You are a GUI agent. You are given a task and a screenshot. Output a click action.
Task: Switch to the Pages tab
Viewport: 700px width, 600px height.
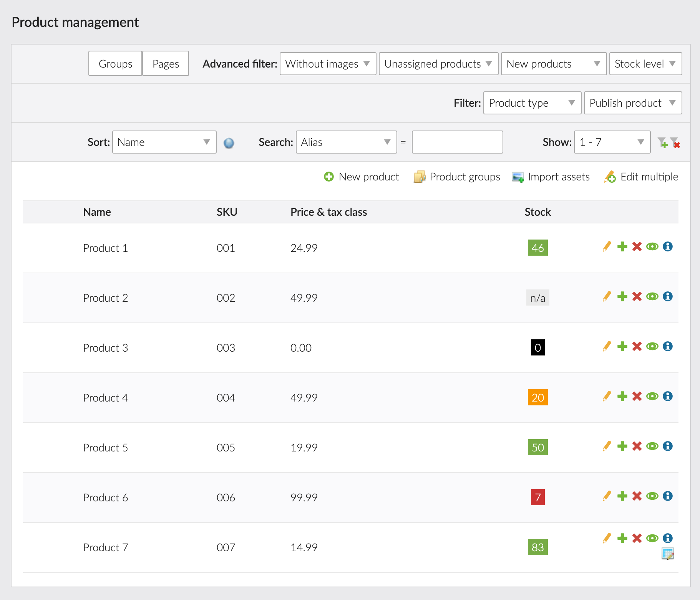click(x=166, y=64)
